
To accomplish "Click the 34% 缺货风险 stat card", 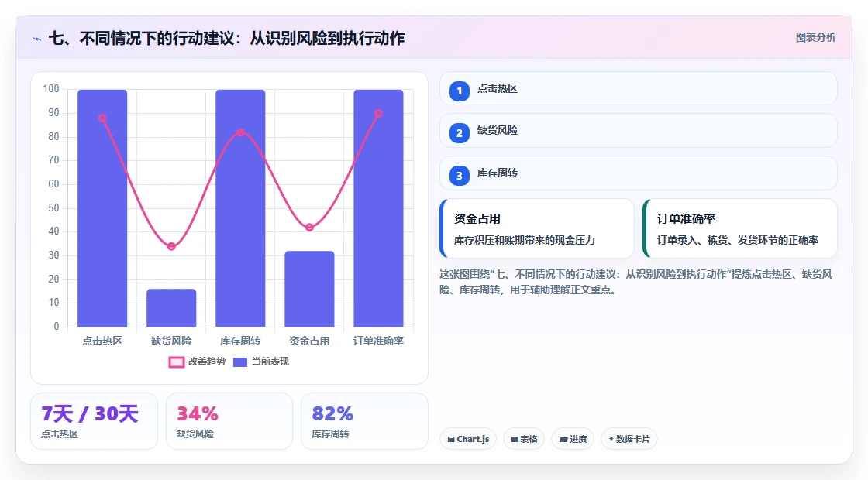I will [229, 421].
